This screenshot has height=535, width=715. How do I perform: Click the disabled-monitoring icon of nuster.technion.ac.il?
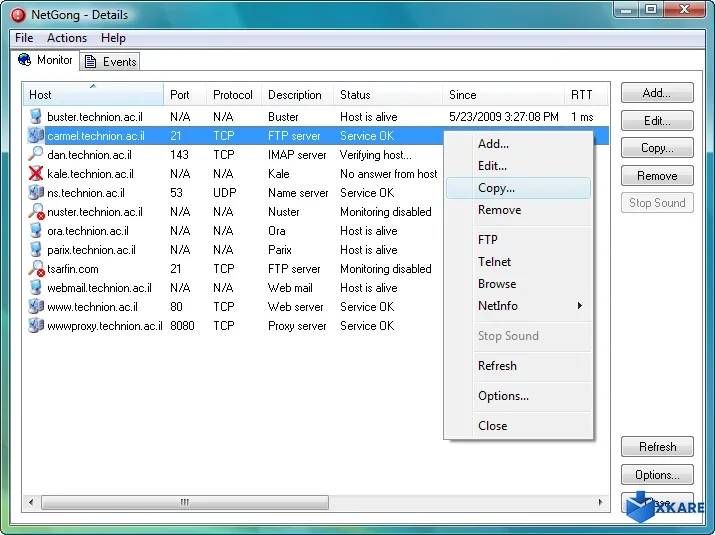36,212
